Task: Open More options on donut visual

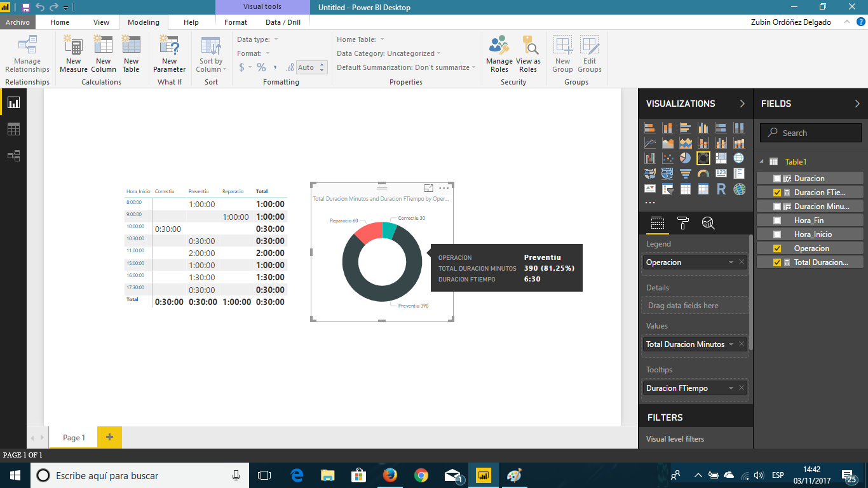Action: [444, 187]
